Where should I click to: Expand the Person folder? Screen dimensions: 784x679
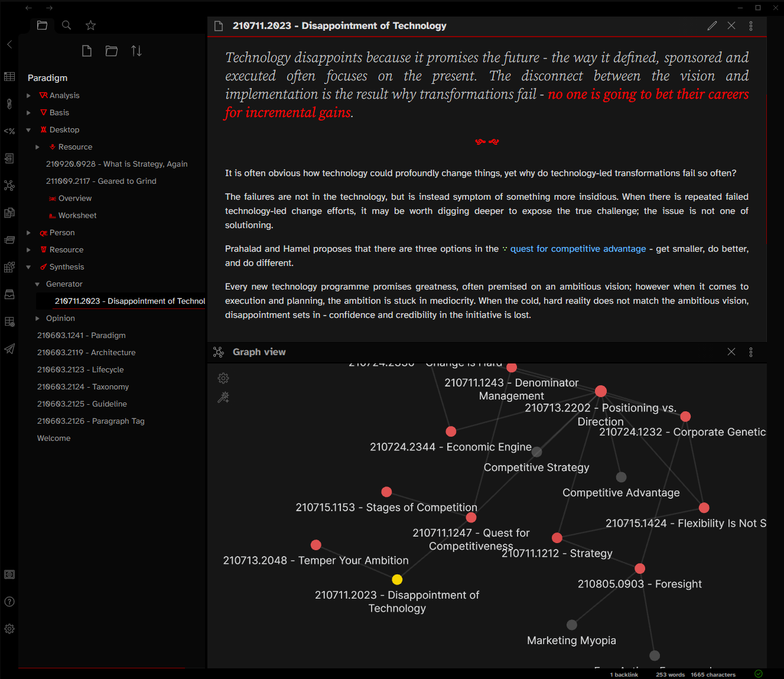click(x=28, y=232)
